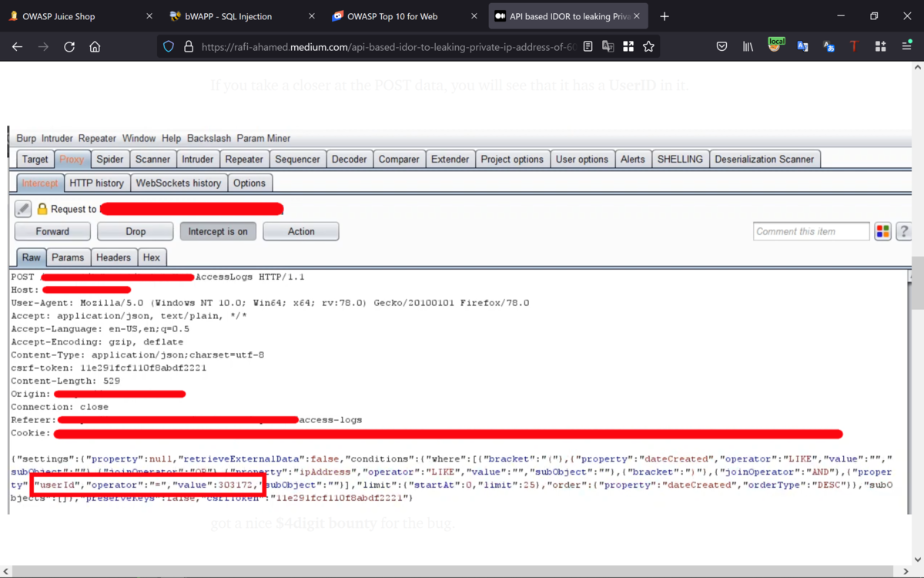The width and height of the screenshot is (924, 578).
Task: Save page to Pocket
Action: 721,47
